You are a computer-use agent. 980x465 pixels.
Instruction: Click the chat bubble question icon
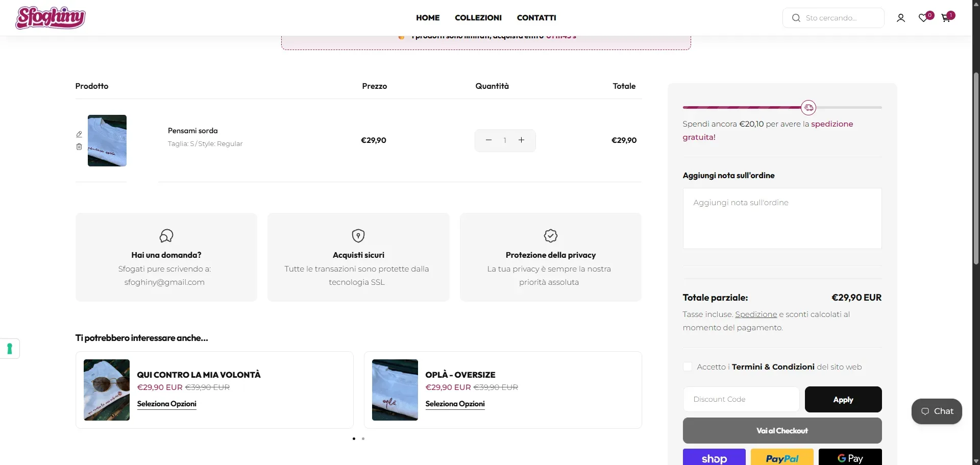pos(166,236)
